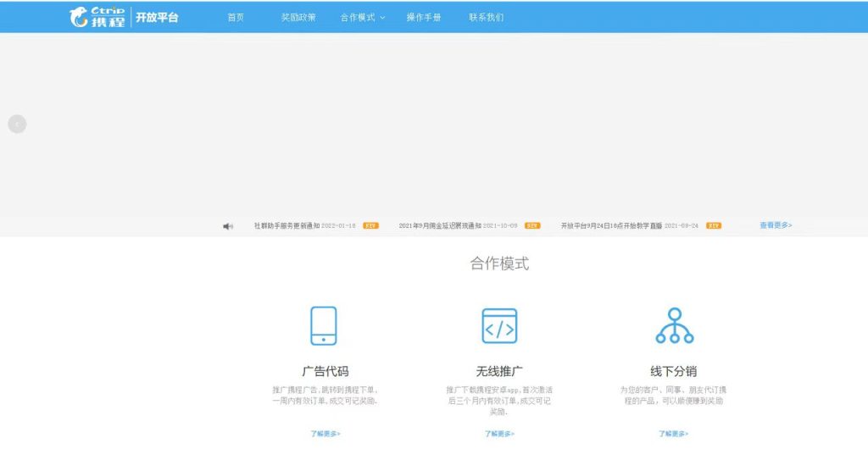Click NEW badge beside 2021年9月佣金 notice
The height and width of the screenshot is (471, 868).
click(532, 226)
